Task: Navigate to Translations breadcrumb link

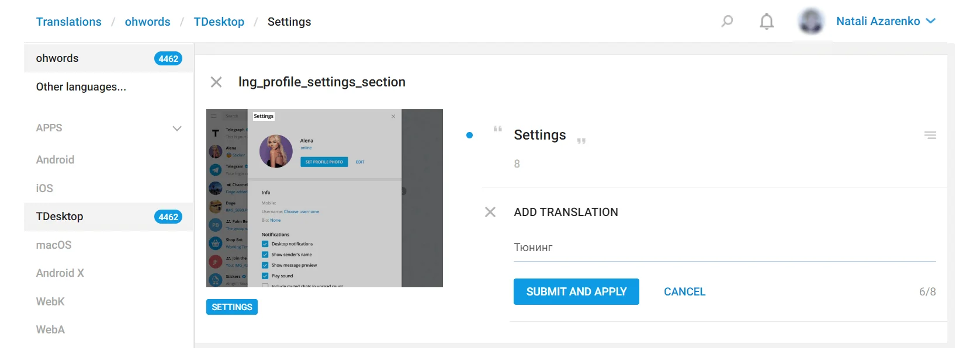Action: click(x=68, y=22)
